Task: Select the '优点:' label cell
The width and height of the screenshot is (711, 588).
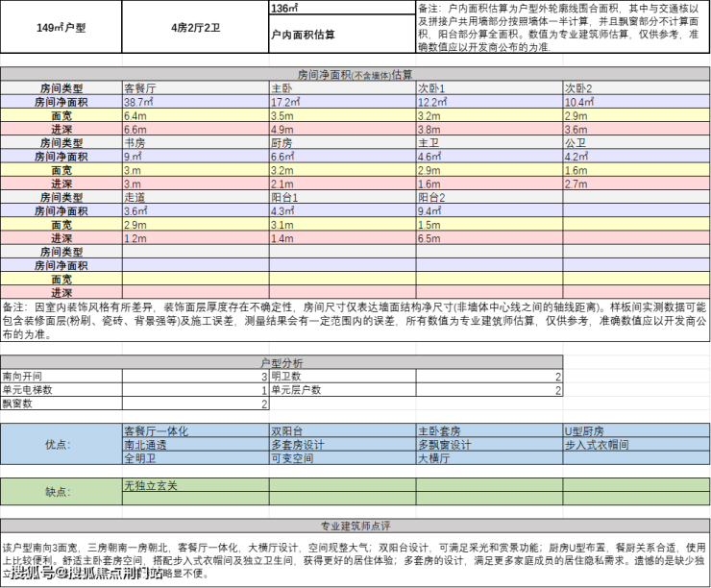Action: point(61,444)
